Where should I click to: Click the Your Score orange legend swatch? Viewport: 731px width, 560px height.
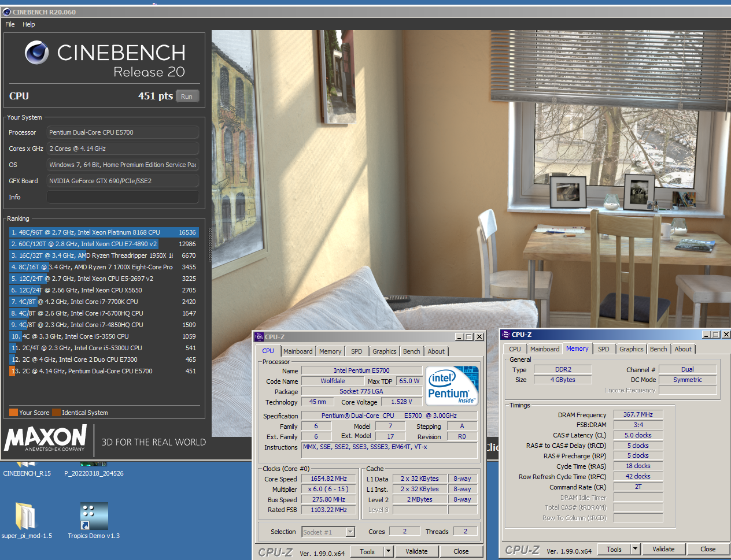[13, 413]
